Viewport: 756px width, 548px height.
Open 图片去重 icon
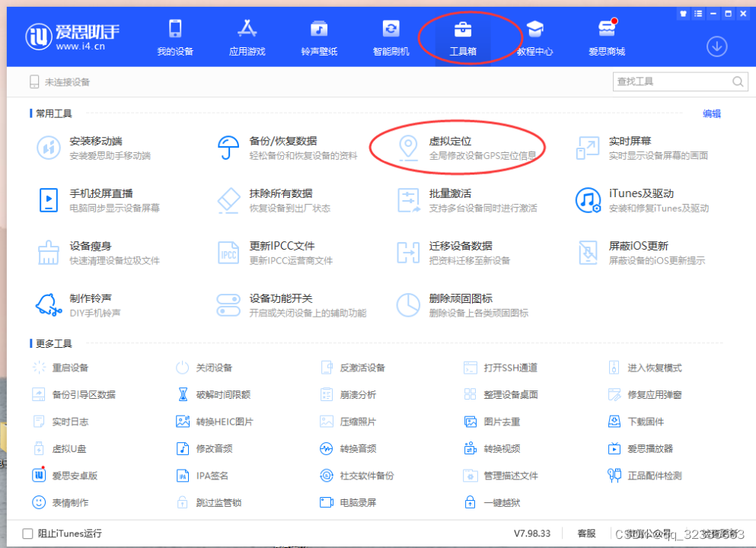[470, 422]
